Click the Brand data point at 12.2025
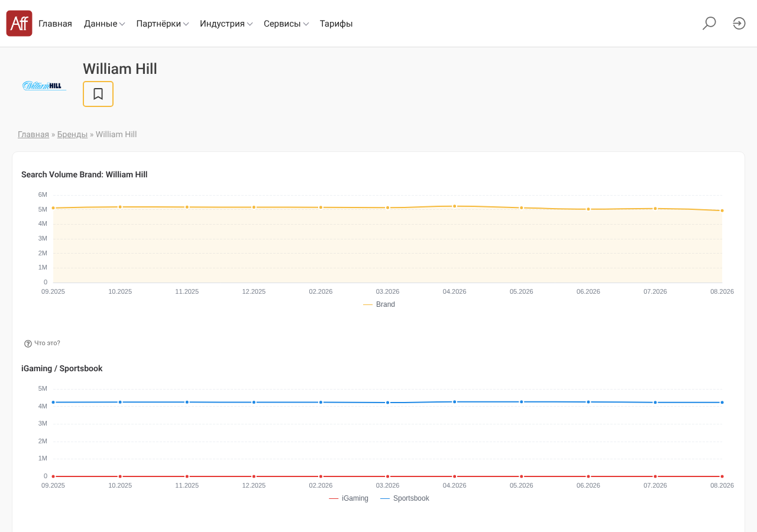This screenshot has width=757, height=532. (x=254, y=207)
